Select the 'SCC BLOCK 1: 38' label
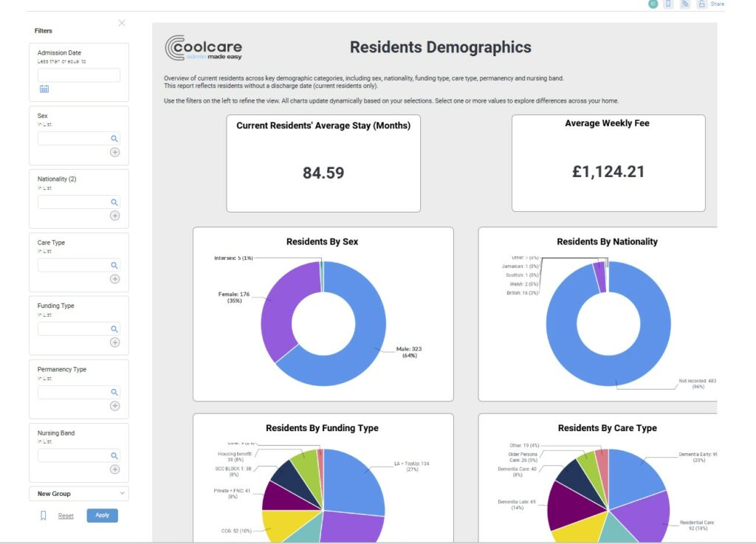Image resolution: width=756 pixels, height=544 pixels. click(x=233, y=469)
